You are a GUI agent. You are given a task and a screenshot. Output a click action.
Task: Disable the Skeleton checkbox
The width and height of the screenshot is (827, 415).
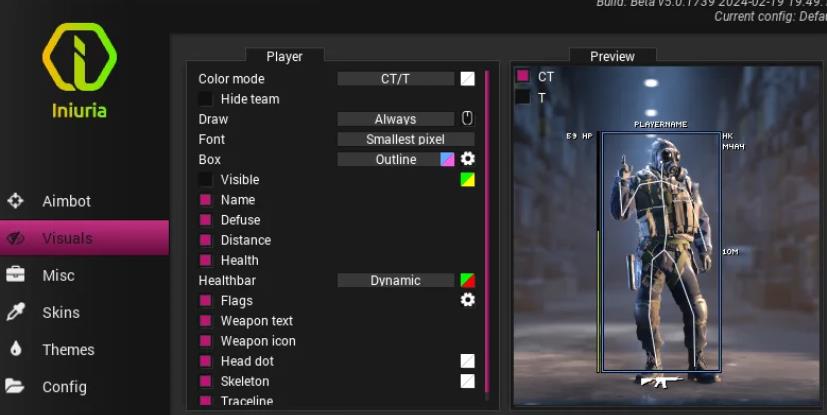(x=205, y=381)
